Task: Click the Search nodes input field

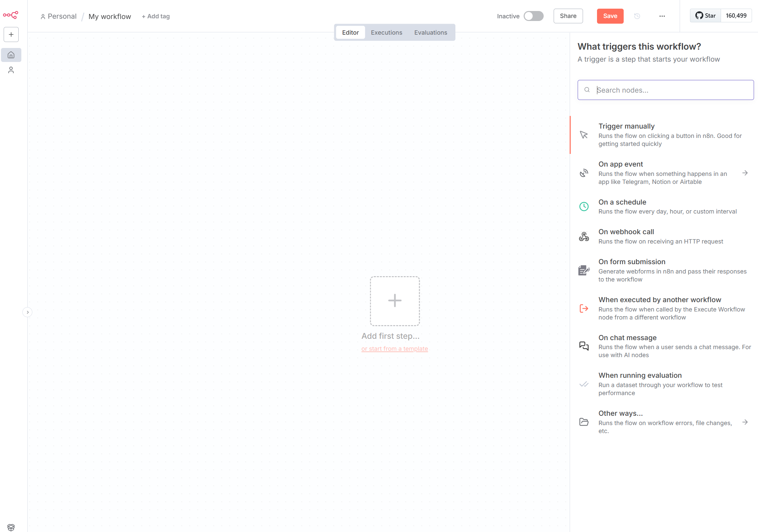Action: pos(670,90)
